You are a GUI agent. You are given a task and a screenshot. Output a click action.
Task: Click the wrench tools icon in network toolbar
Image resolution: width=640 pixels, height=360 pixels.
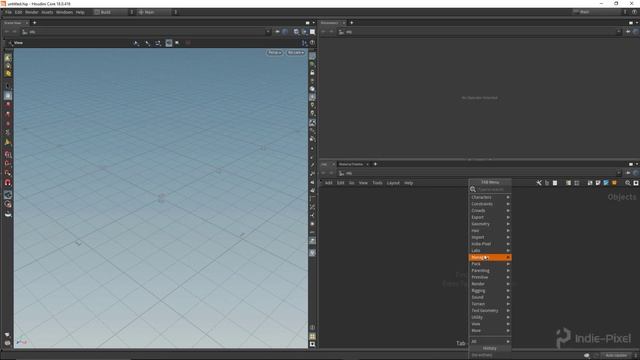click(x=539, y=183)
